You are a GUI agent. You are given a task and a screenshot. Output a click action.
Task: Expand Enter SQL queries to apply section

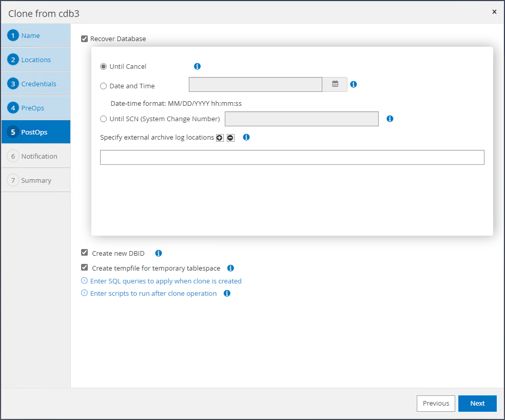tap(165, 281)
